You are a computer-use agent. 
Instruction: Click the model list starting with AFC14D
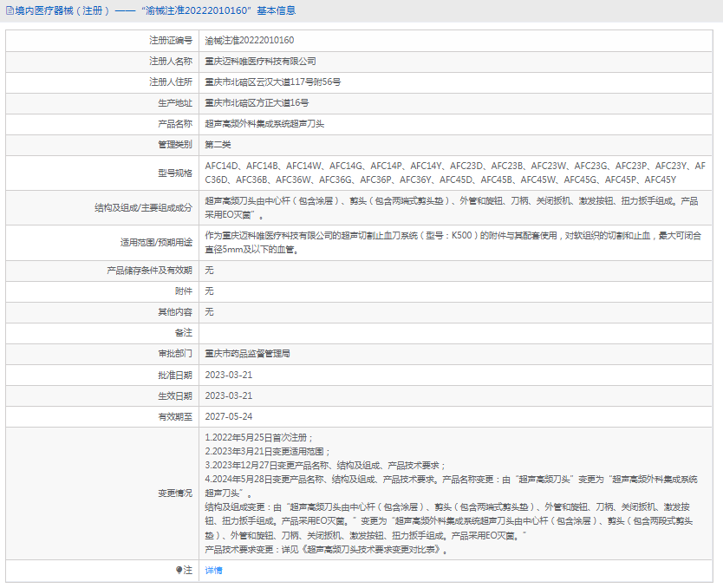pyautogui.click(x=455, y=173)
